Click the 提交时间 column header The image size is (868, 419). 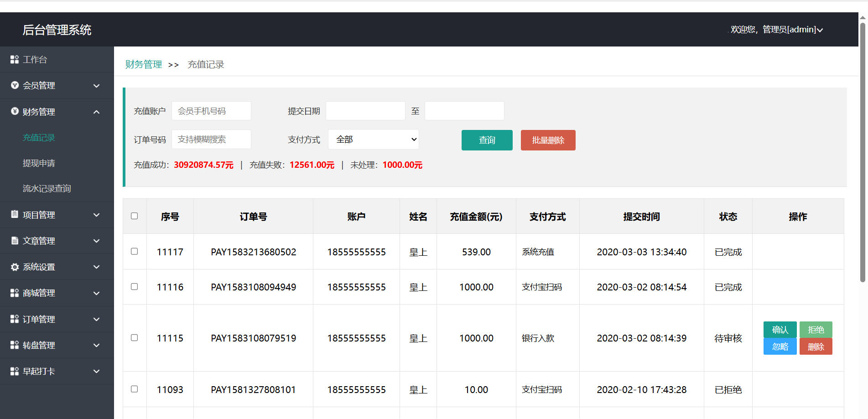coord(642,217)
